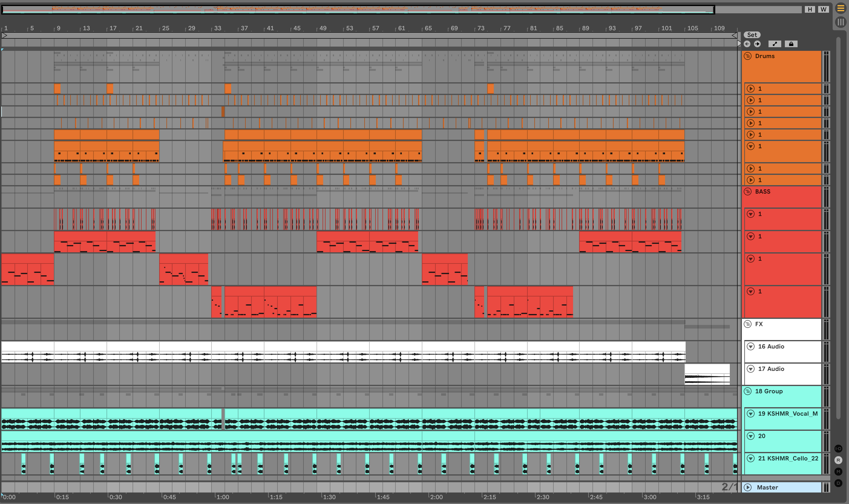Click the W optimize width button
849x504 pixels.
point(823,9)
